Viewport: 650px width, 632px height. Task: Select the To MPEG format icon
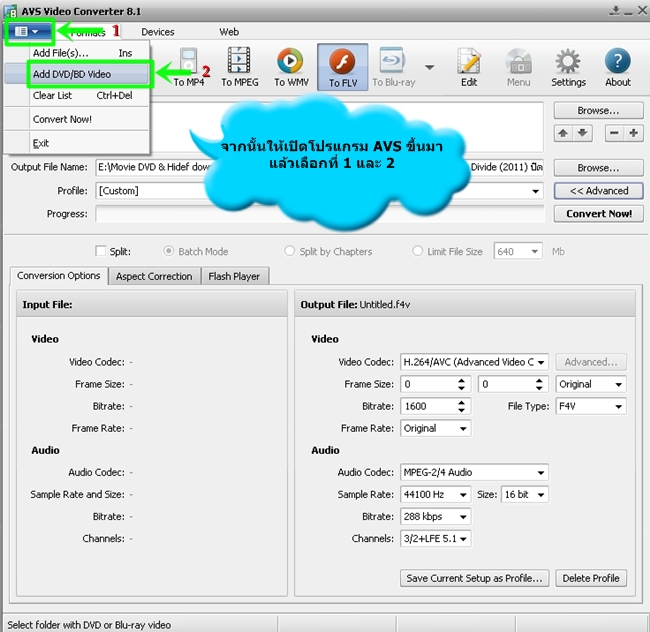pyautogui.click(x=239, y=67)
